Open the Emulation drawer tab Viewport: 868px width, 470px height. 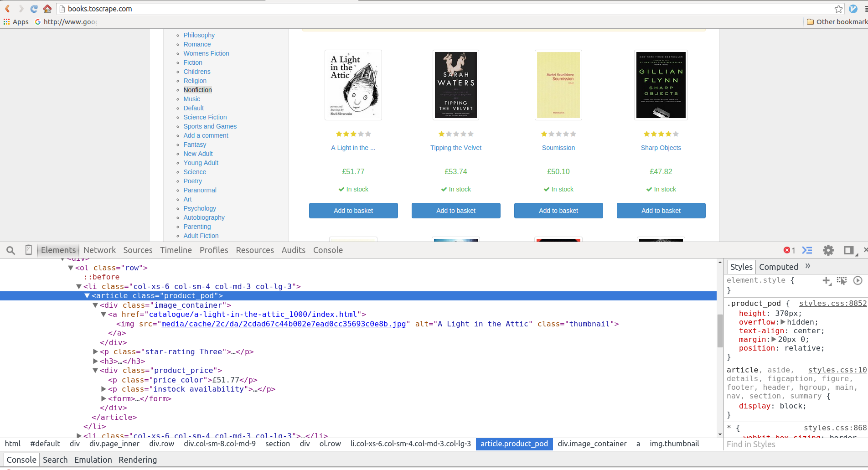pyautogui.click(x=93, y=460)
